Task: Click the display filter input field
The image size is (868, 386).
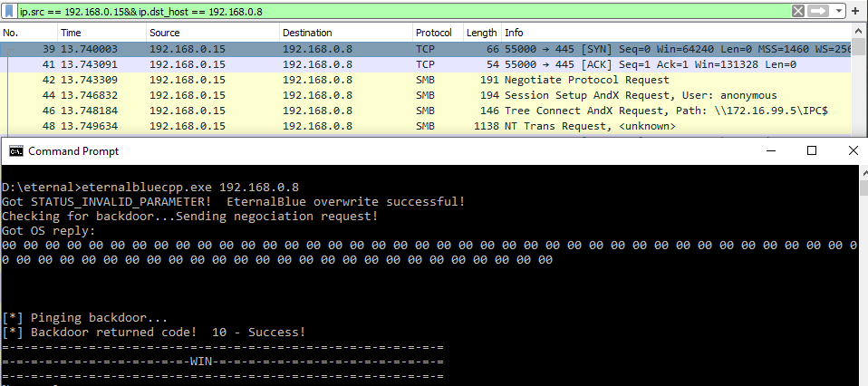Action: pos(404,11)
